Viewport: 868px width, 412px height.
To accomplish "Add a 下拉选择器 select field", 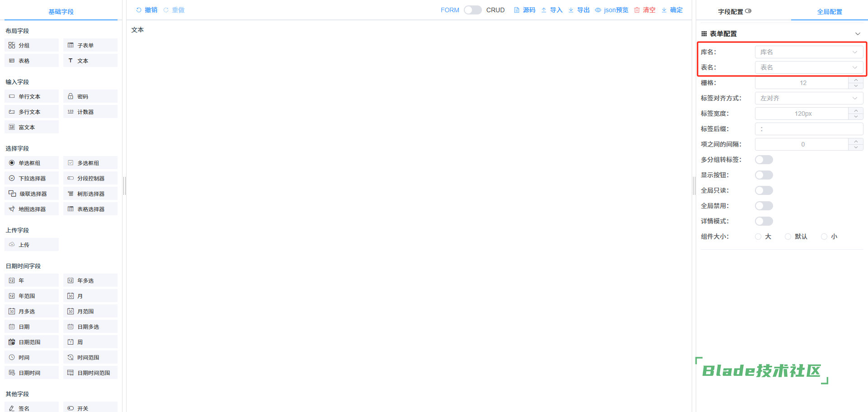I will pyautogui.click(x=32, y=178).
